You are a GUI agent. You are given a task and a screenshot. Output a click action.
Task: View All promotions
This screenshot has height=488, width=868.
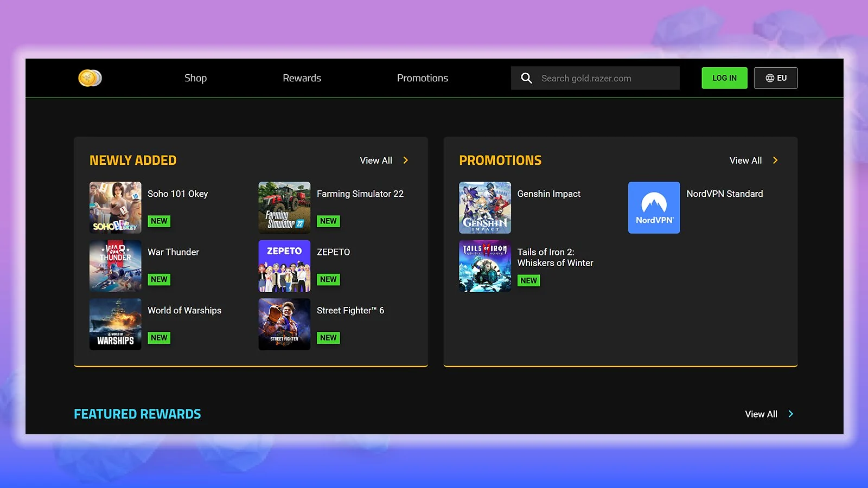[x=745, y=160]
